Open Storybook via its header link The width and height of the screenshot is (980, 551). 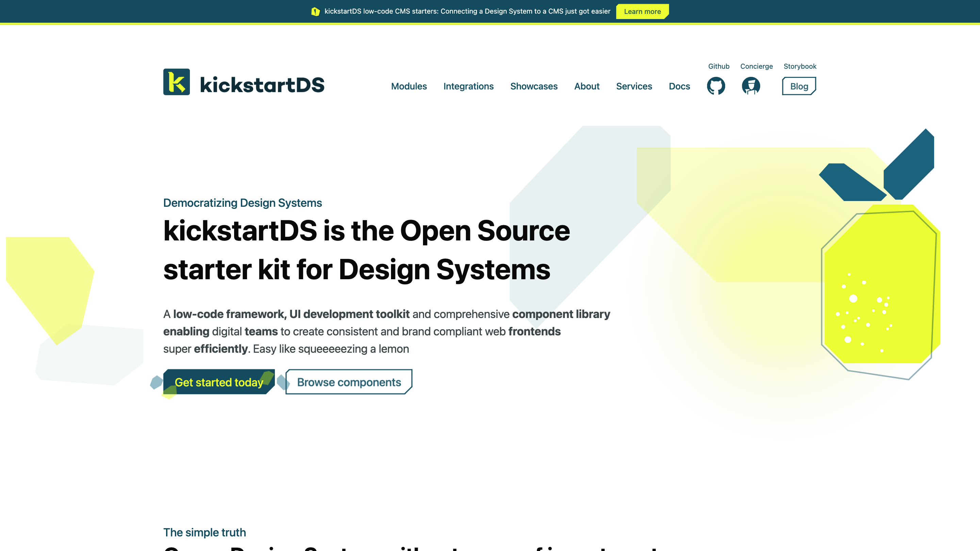(x=800, y=66)
